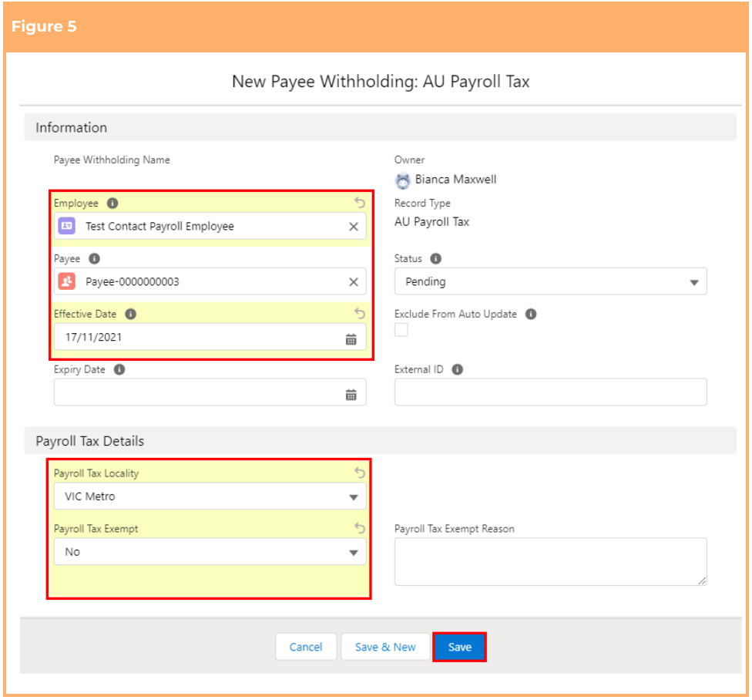Undo the Payroll Tax Exempt change

360,528
